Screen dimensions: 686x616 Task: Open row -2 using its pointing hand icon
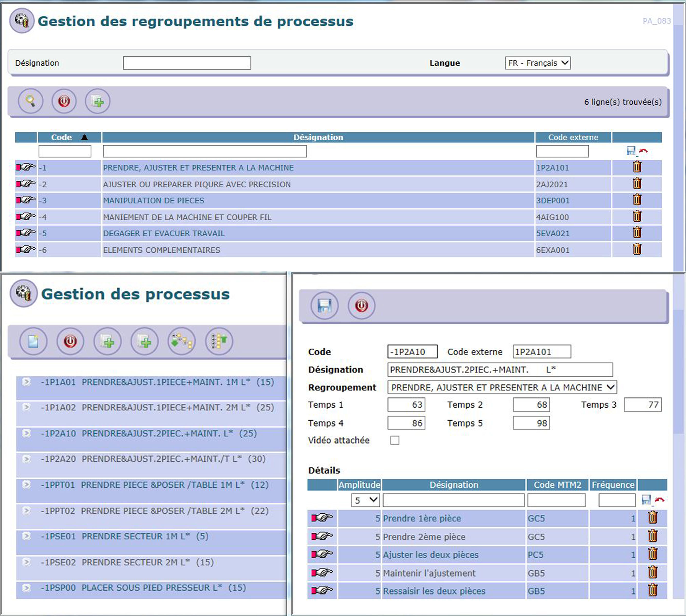click(26, 184)
